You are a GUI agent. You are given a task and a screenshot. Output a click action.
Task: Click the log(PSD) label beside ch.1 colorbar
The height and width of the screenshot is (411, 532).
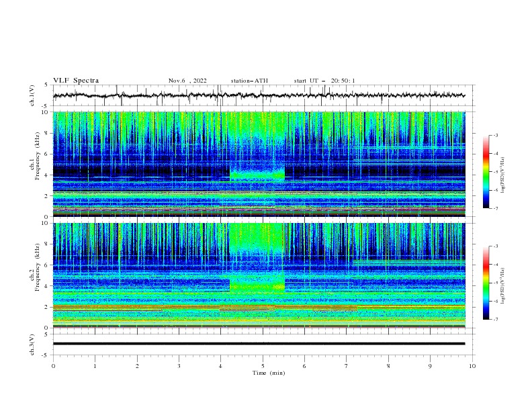coord(502,175)
